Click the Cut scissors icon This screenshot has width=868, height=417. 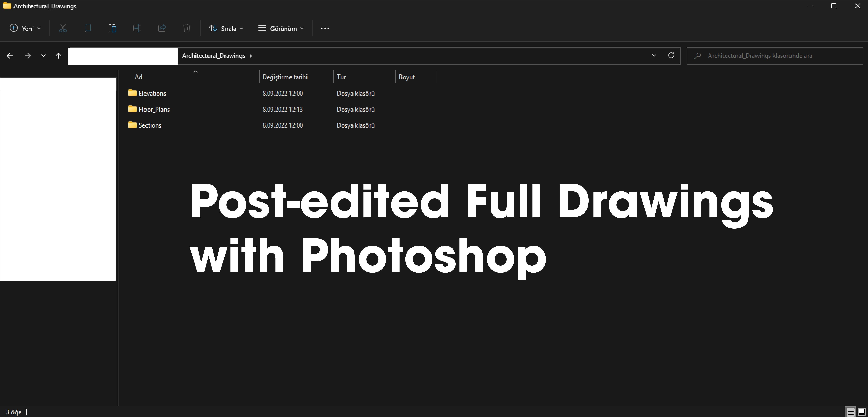63,28
